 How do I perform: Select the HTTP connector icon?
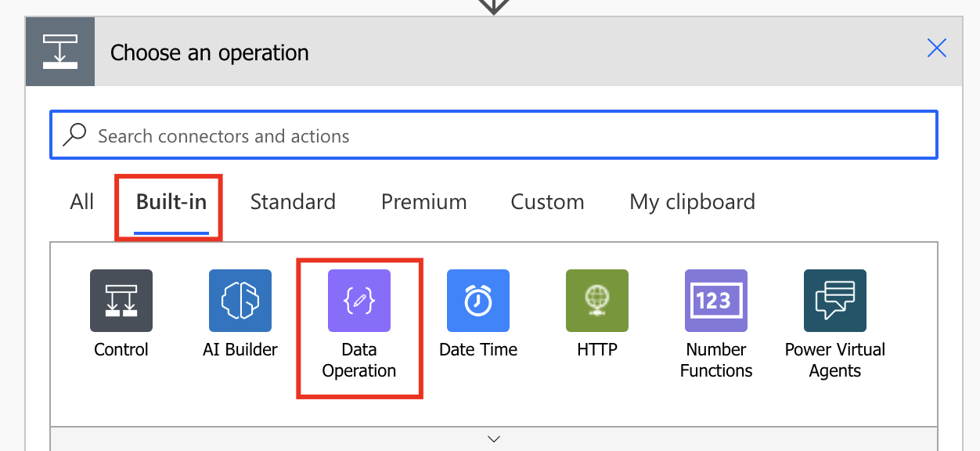click(x=597, y=301)
